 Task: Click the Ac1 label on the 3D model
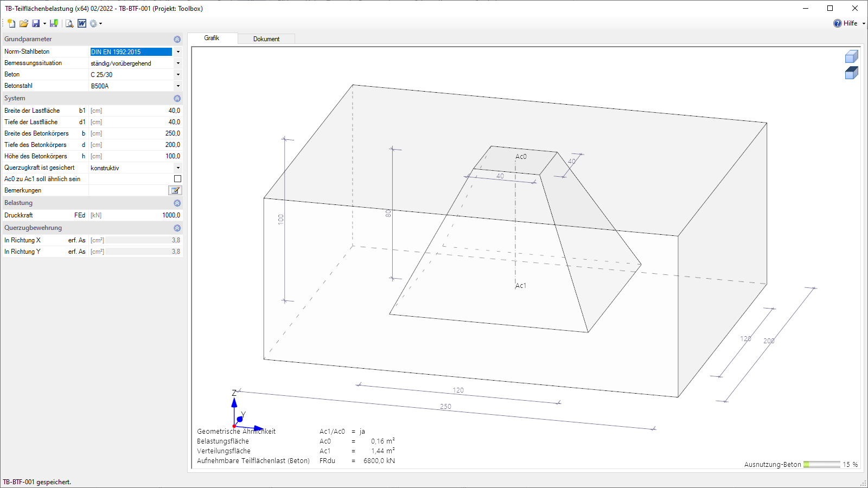pyautogui.click(x=521, y=286)
